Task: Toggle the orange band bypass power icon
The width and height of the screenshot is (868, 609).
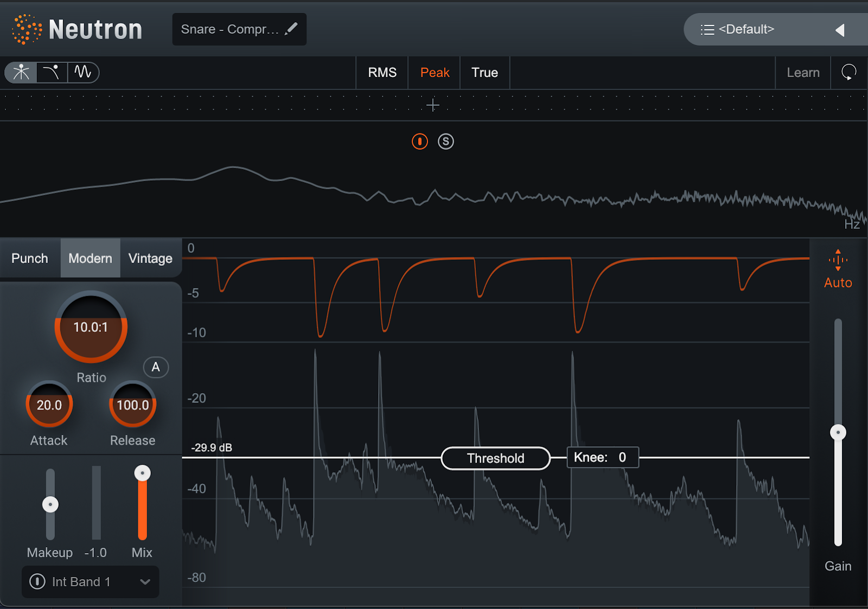Action: pyautogui.click(x=420, y=142)
